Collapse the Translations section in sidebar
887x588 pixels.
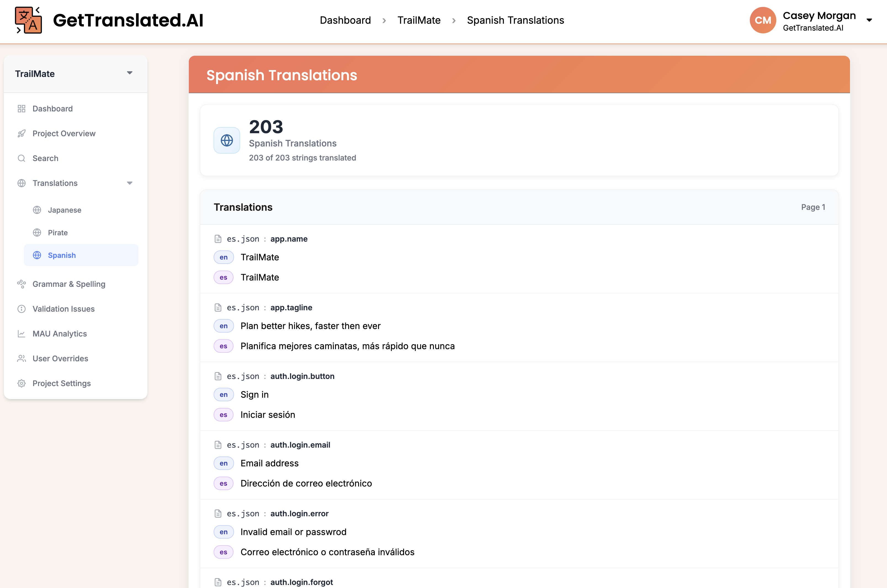[129, 183]
